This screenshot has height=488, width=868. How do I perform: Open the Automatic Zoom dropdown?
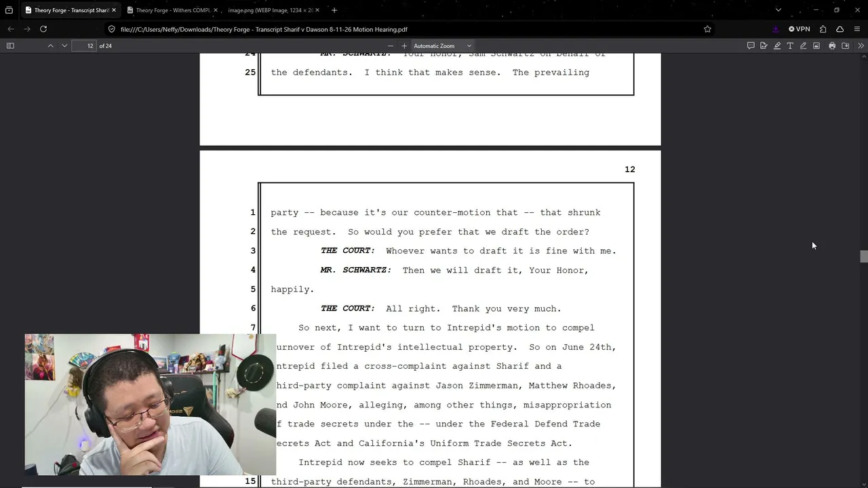442,46
